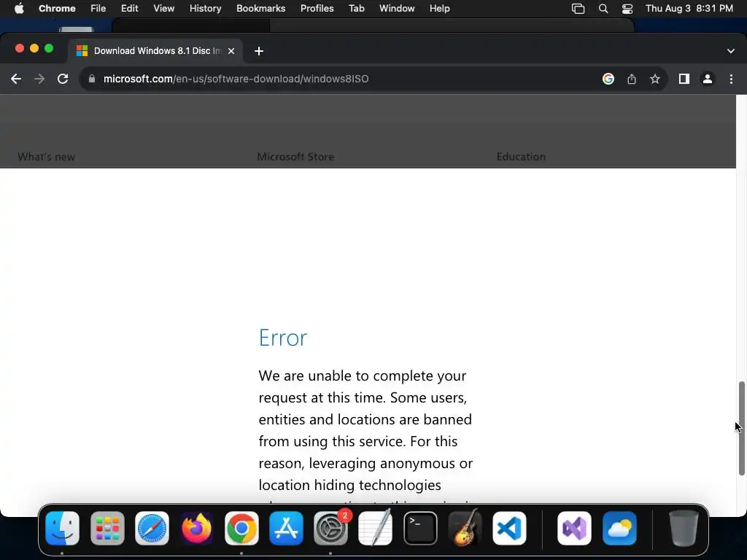Click the Education footer heading
The width and height of the screenshot is (747, 560).
tap(521, 157)
